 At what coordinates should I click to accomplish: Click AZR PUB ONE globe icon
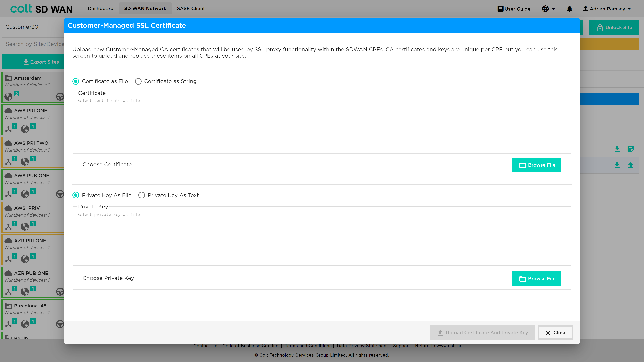pos(25,291)
